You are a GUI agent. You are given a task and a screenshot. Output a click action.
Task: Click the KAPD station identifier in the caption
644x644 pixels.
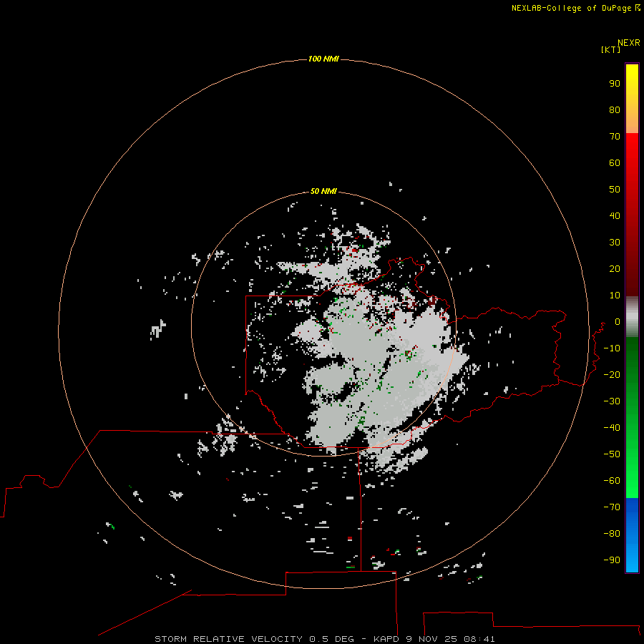pos(386,639)
